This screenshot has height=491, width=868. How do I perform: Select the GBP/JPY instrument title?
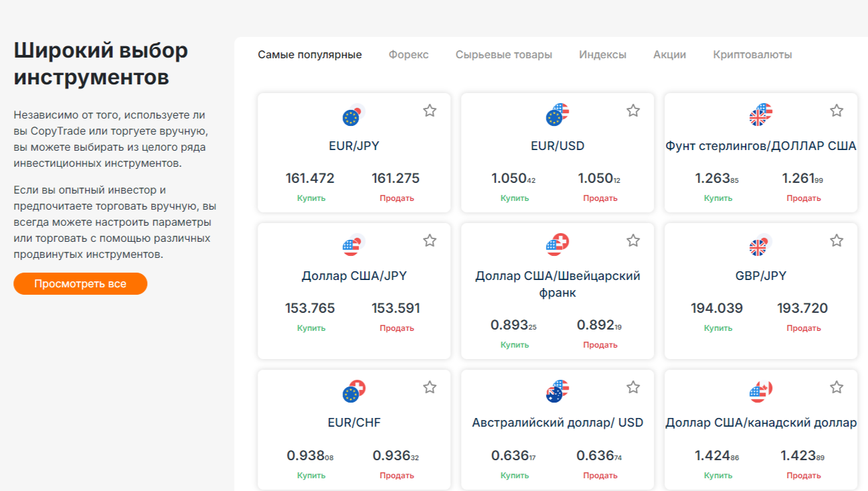[x=761, y=276]
